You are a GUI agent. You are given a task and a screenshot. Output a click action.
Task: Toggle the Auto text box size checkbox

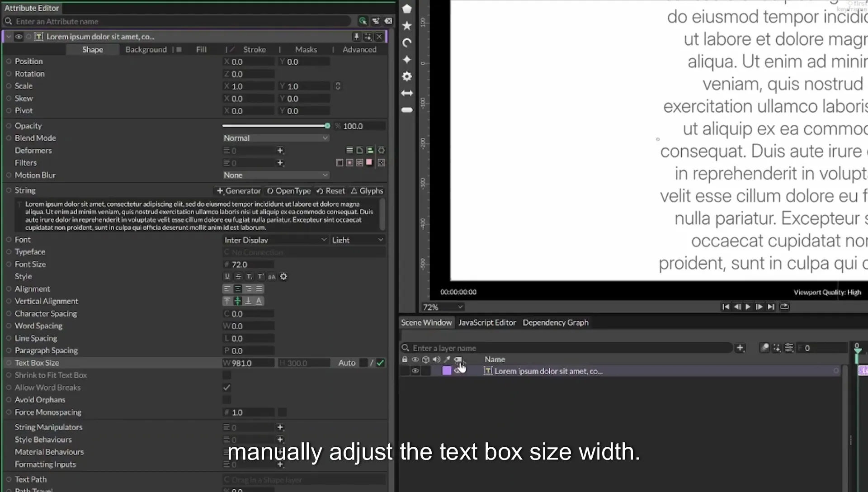pos(363,363)
